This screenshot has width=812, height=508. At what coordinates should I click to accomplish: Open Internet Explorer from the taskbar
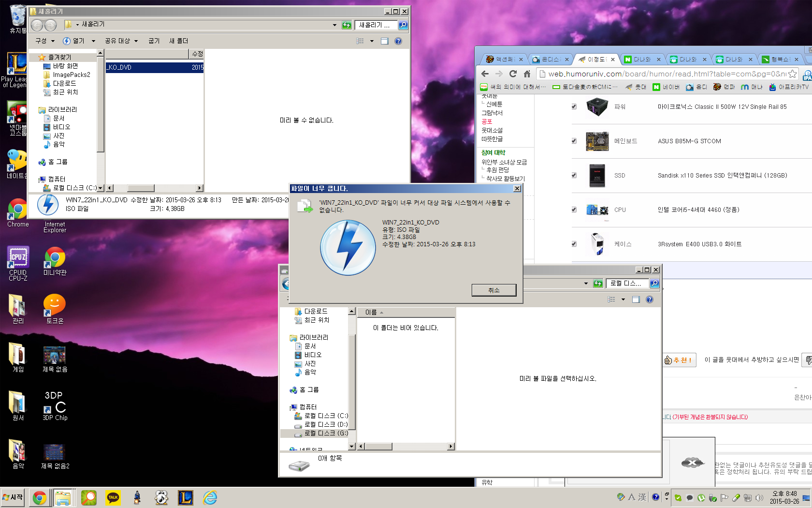[x=210, y=497]
